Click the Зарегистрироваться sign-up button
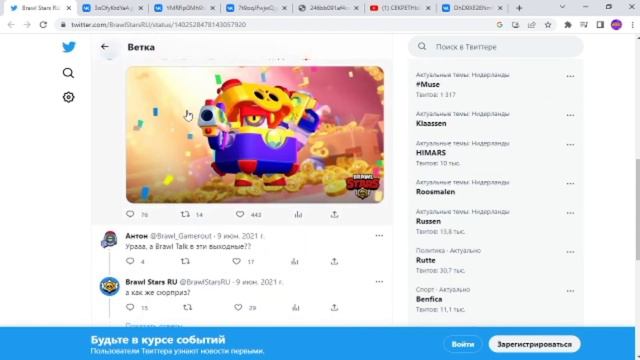This screenshot has height=360, width=640. point(534,344)
